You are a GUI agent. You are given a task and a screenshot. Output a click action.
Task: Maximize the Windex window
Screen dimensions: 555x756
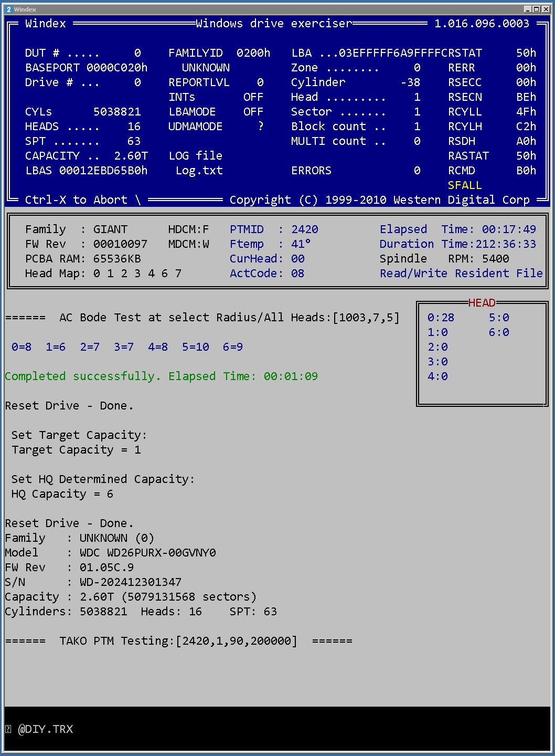[x=536, y=9]
